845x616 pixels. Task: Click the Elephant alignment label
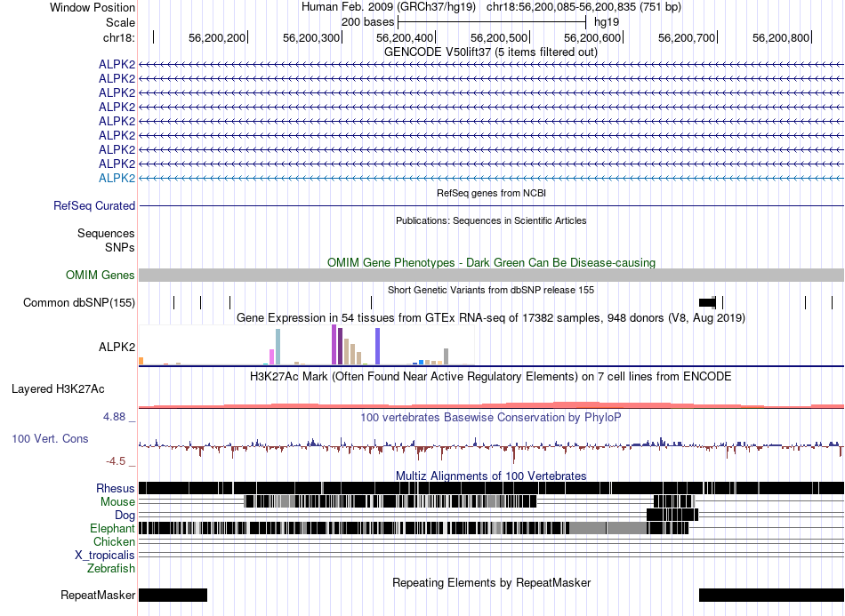click(x=113, y=529)
